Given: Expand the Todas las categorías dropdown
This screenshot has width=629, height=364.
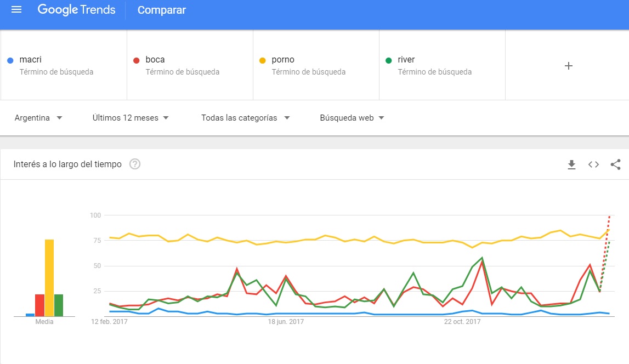Looking at the screenshot, I should pyautogui.click(x=245, y=118).
